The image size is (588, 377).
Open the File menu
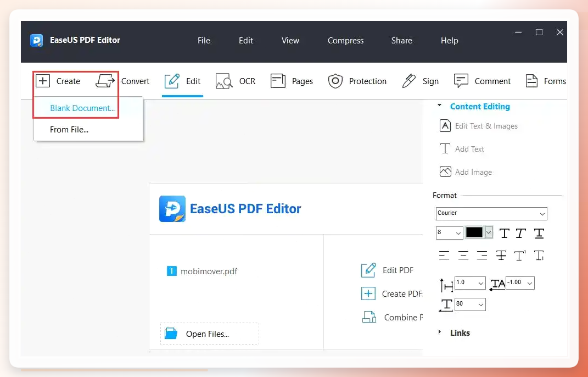click(204, 41)
